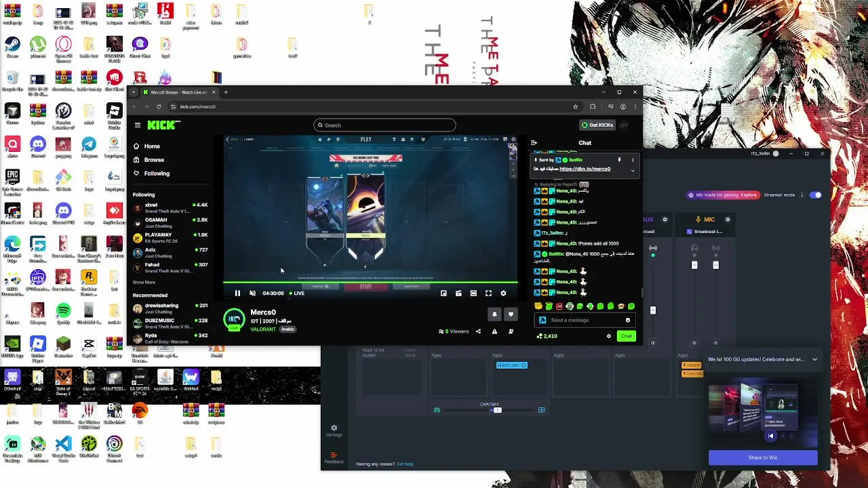Screen dimensions: 868x488
Task: Open AUX channel settings gear
Action: [x=665, y=220]
